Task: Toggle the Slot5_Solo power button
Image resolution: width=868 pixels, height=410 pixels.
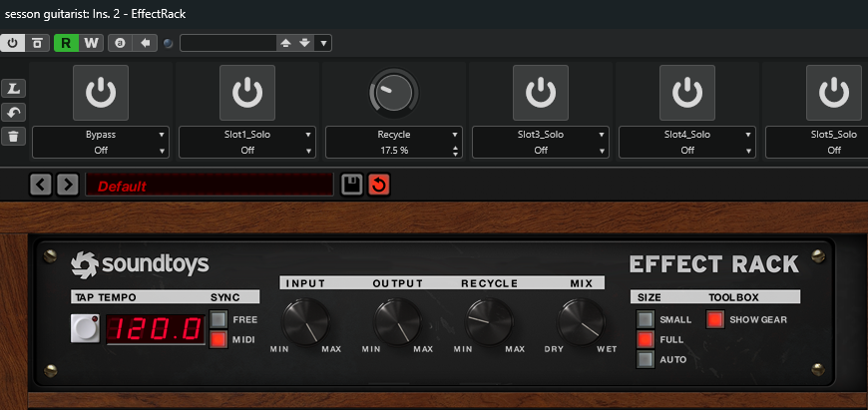Action: click(x=834, y=93)
